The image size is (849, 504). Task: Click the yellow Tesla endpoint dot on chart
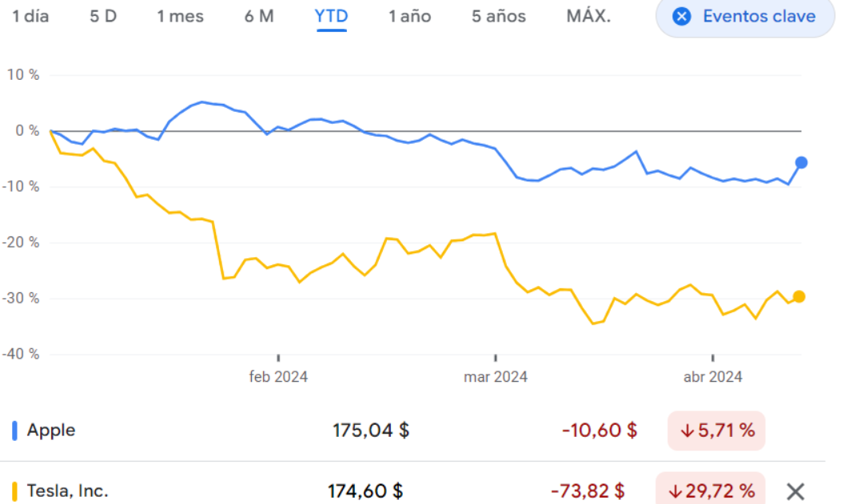[x=798, y=296]
